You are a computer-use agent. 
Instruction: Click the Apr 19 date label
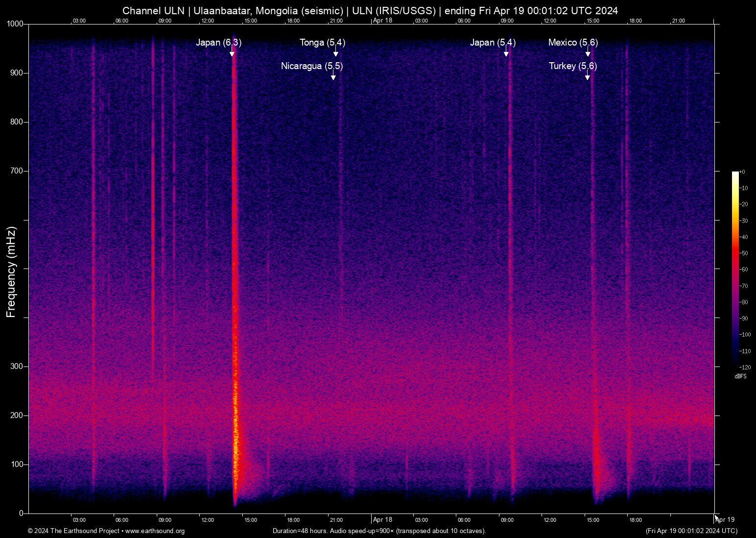tap(725, 520)
